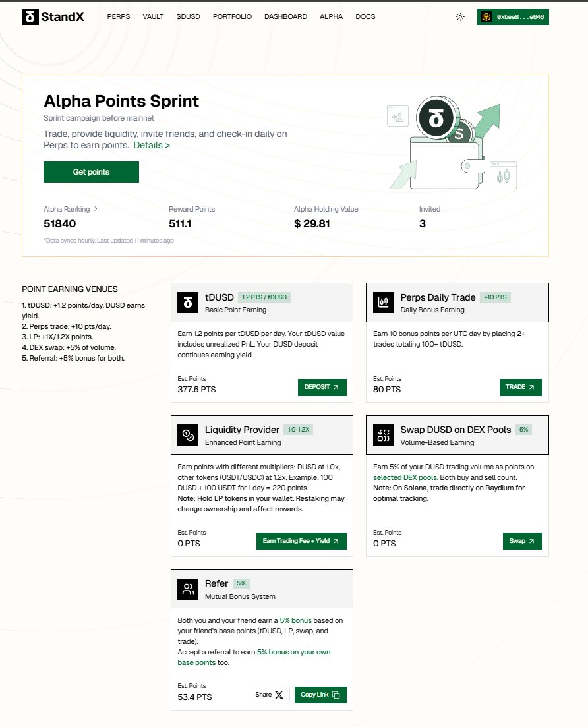Go to the VAULT page
The image size is (588, 727).
pos(153,16)
